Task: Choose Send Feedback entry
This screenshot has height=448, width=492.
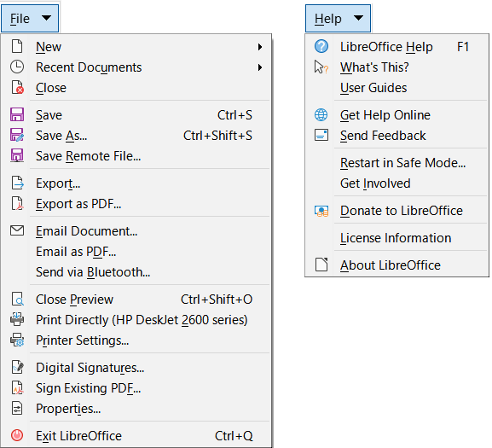Action: pyautogui.click(x=397, y=136)
